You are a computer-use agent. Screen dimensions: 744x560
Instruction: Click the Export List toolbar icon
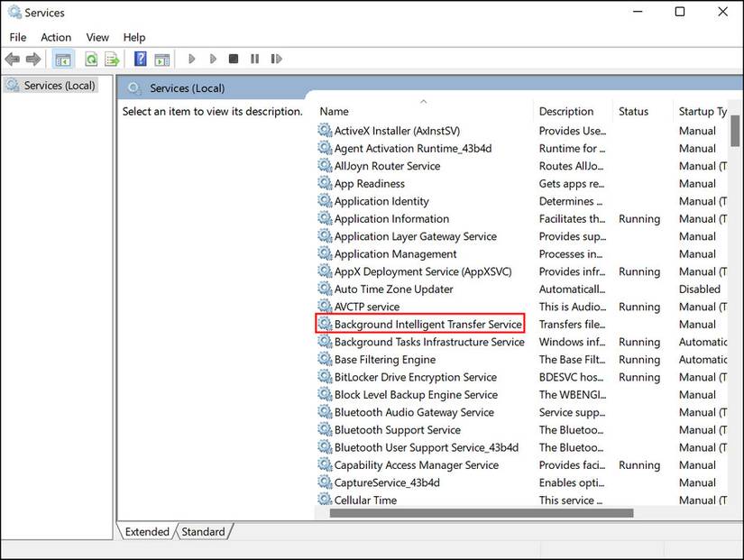pos(112,60)
